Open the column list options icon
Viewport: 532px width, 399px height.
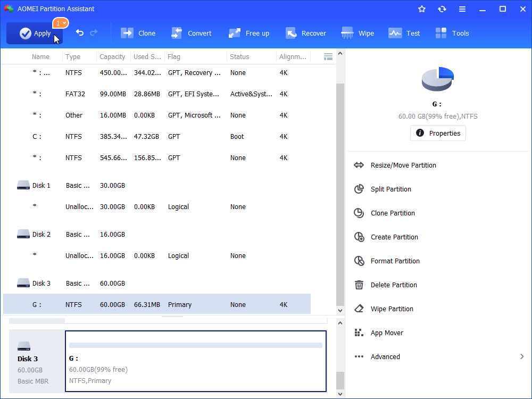pyautogui.click(x=328, y=56)
